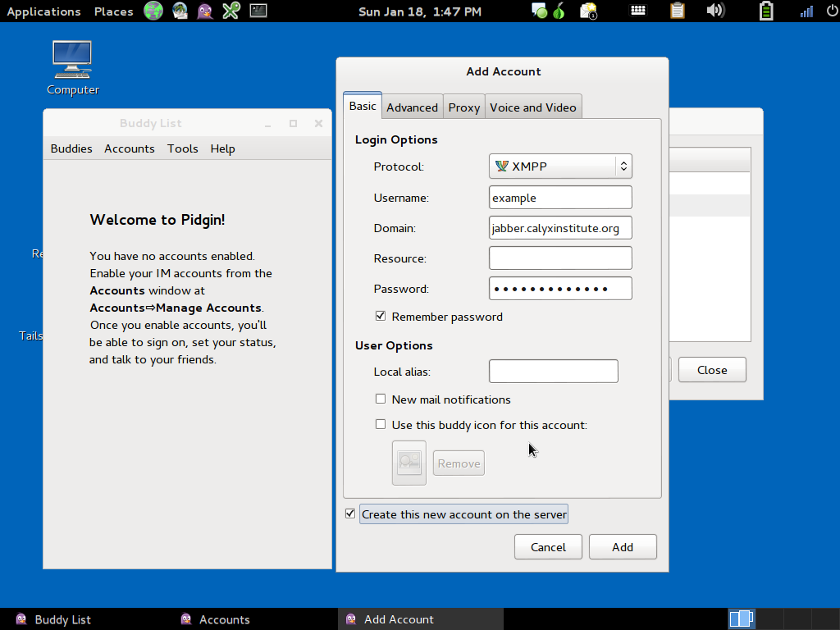Maximize the Buddy List window
The image size is (840, 630).
pyautogui.click(x=293, y=123)
